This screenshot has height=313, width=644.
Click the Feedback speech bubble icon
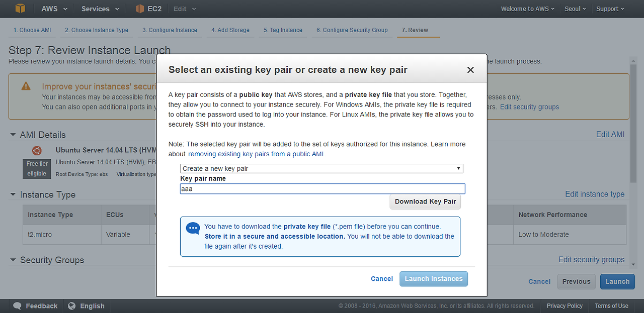[x=18, y=306]
